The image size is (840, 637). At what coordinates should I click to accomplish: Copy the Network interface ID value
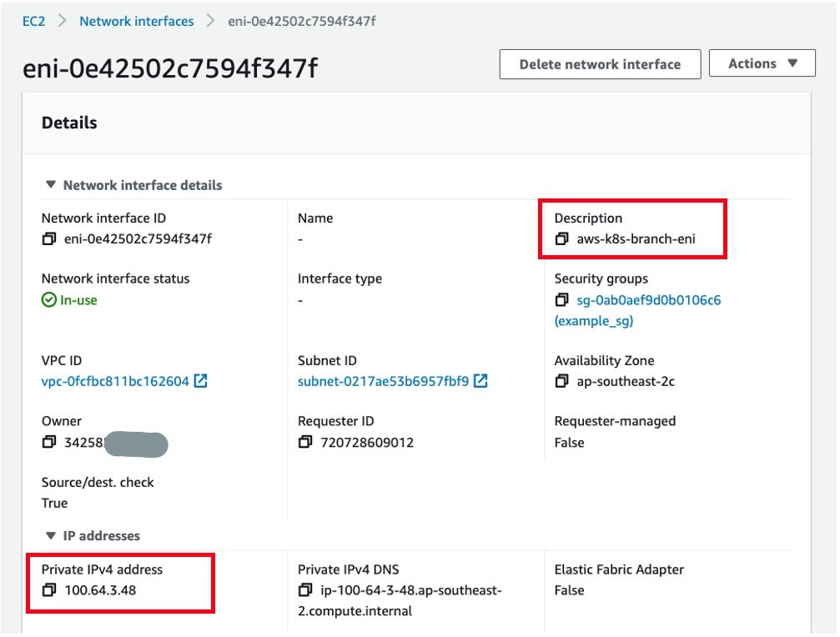point(48,238)
